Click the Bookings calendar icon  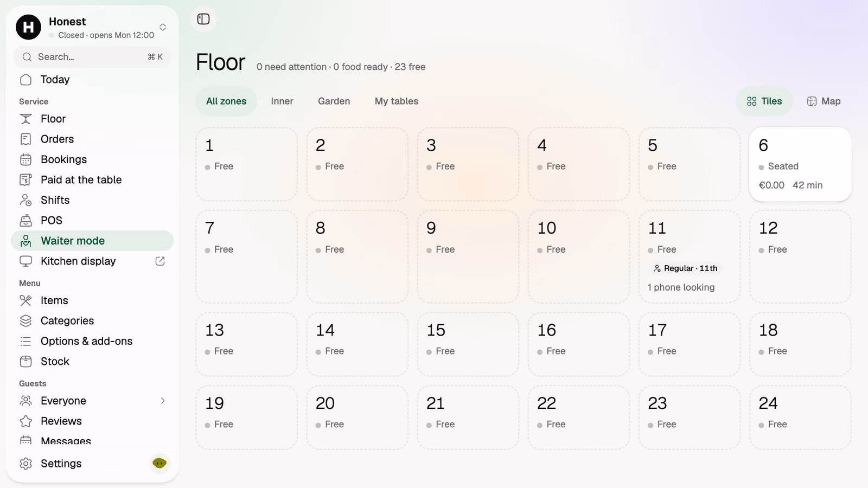point(25,159)
